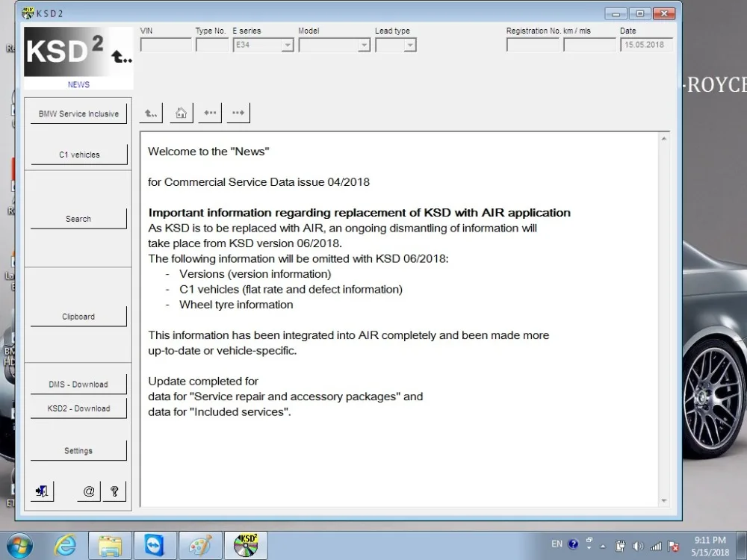Open the email contact @ button
Screen dimensions: 747x560
coord(89,491)
